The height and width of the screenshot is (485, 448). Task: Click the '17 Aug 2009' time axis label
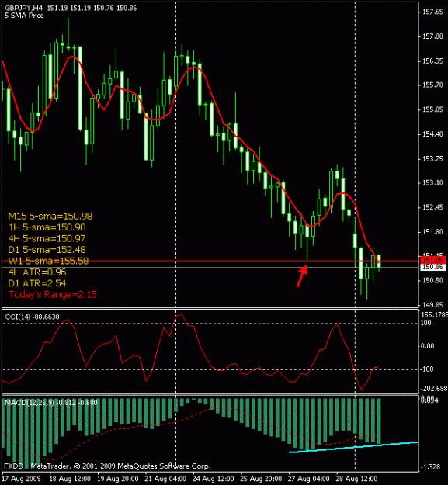[x=22, y=479]
